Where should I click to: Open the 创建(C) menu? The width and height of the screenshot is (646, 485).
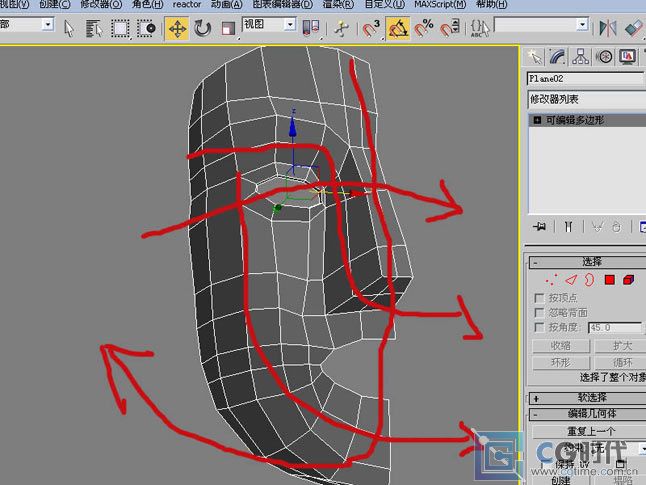[55, 5]
